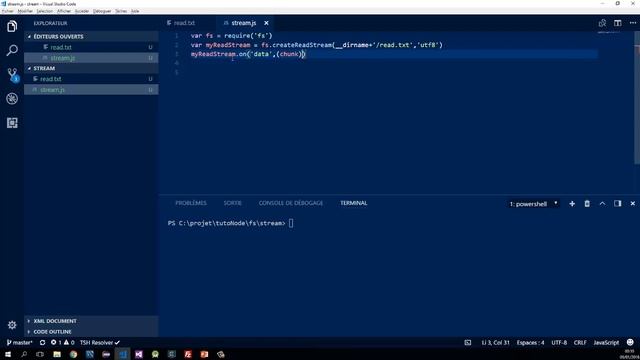
Task: Open PowerPoint from the taskbar
Action: (x=204, y=354)
